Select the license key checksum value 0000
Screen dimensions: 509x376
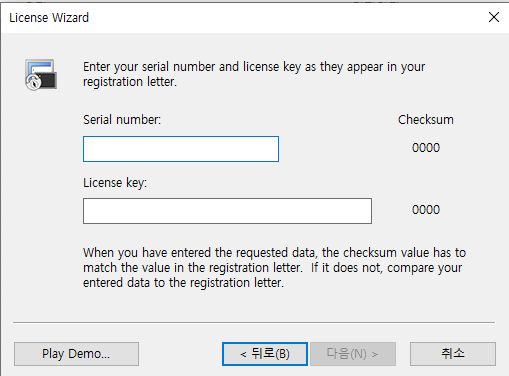coord(426,210)
